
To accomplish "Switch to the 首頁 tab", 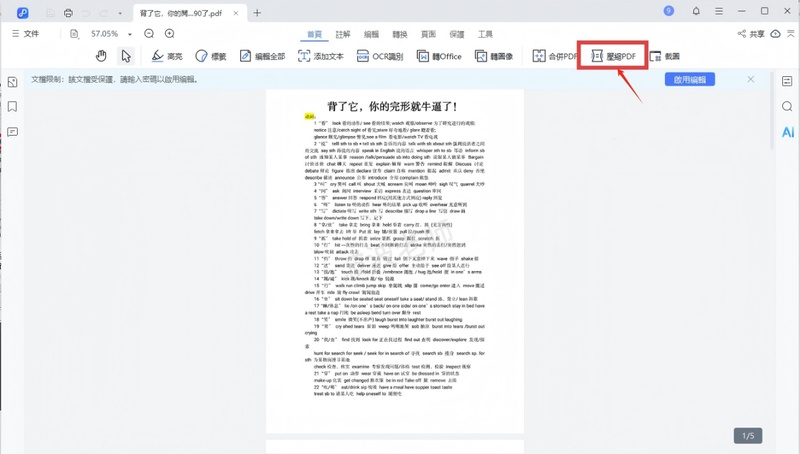I will point(314,34).
